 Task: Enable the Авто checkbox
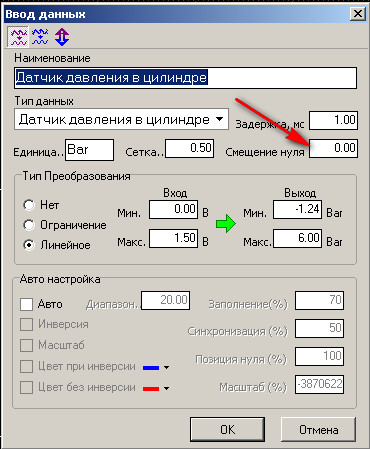point(26,304)
